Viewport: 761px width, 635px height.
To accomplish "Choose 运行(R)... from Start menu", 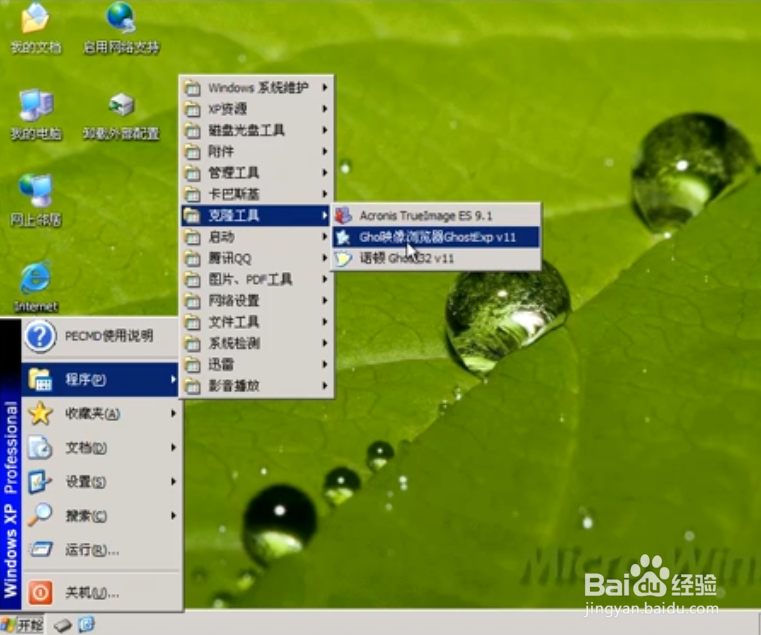I will [101, 550].
